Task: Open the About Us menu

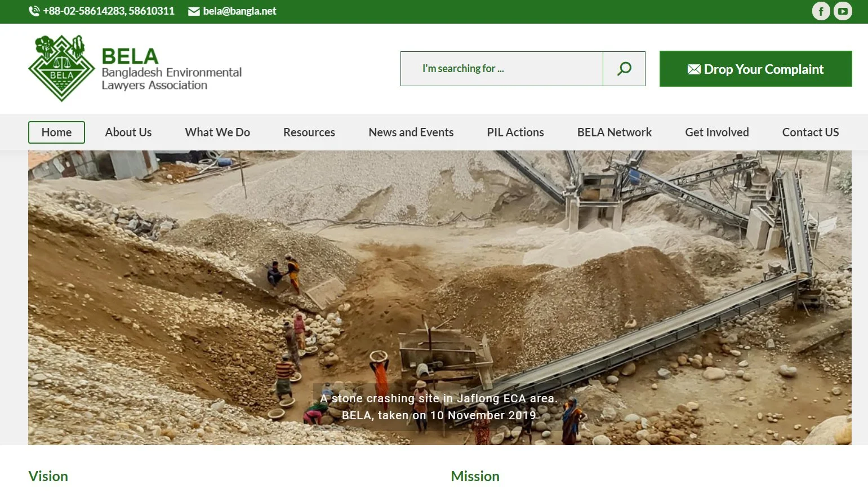Action: coord(128,132)
